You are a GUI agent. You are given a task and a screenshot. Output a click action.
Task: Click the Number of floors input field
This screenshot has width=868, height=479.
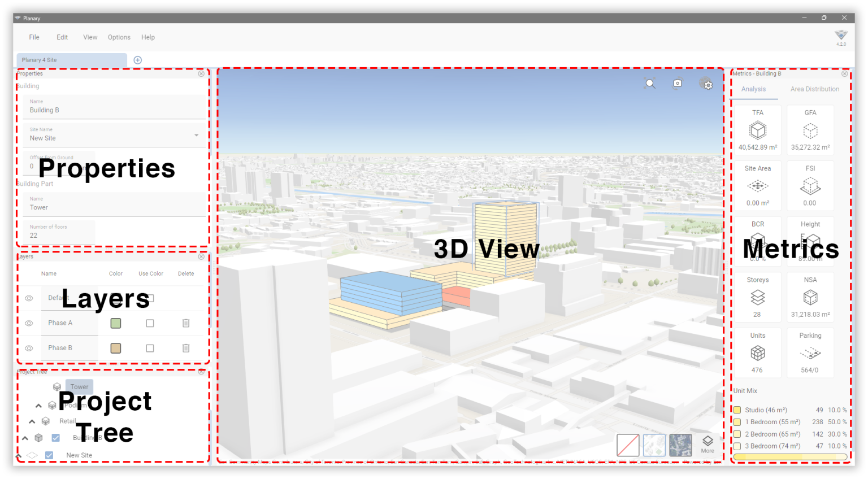click(57, 235)
